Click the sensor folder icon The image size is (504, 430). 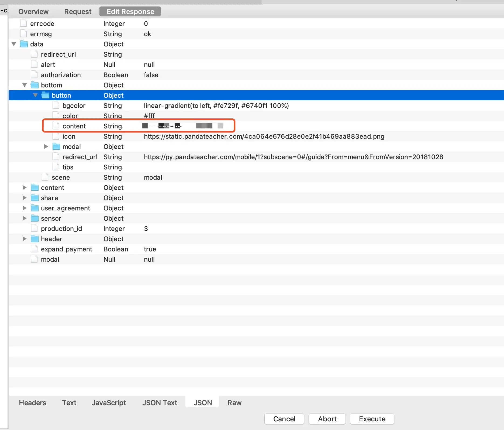(35, 218)
